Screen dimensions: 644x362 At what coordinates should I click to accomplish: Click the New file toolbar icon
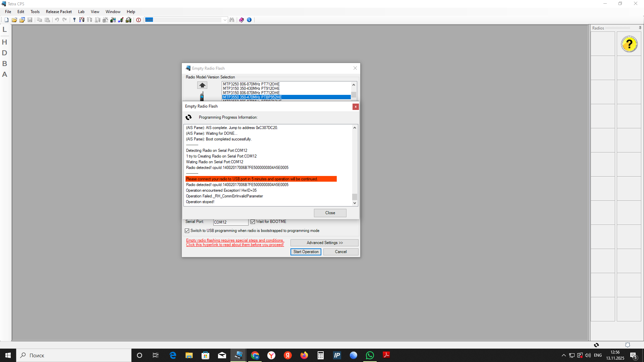(x=6, y=20)
